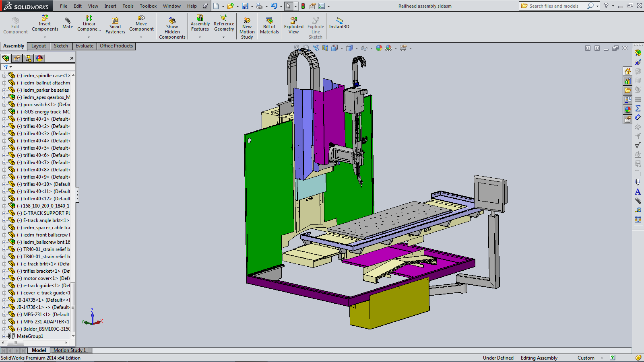Open the Save dropdown arrow

(252, 6)
